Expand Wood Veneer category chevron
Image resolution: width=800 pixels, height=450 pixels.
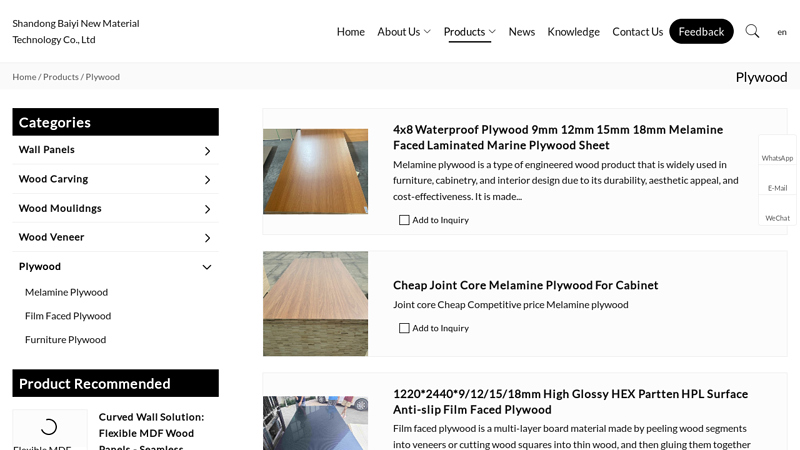tap(207, 238)
